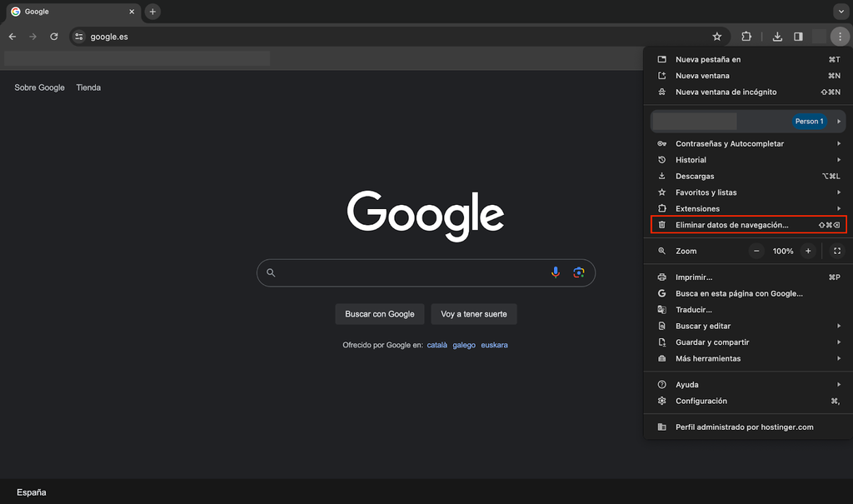
Task: Click the site information icon in the address bar
Action: tap(78, 37)
